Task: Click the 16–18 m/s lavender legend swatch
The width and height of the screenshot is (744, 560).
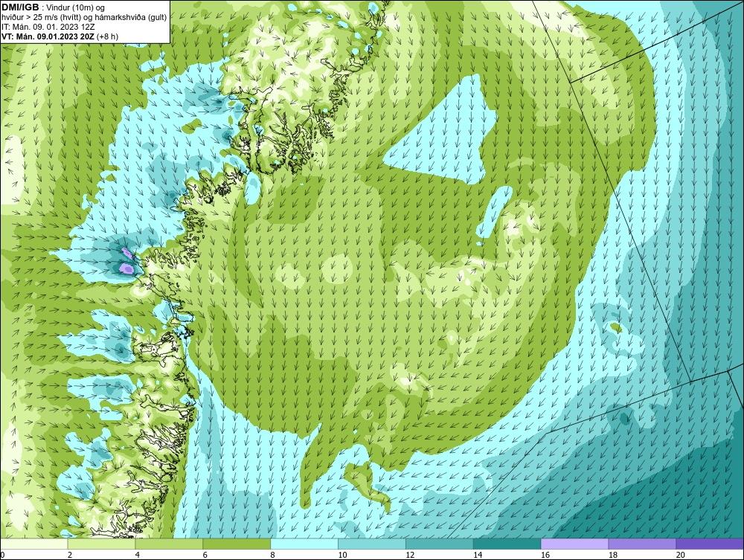Action: point(574,544)
